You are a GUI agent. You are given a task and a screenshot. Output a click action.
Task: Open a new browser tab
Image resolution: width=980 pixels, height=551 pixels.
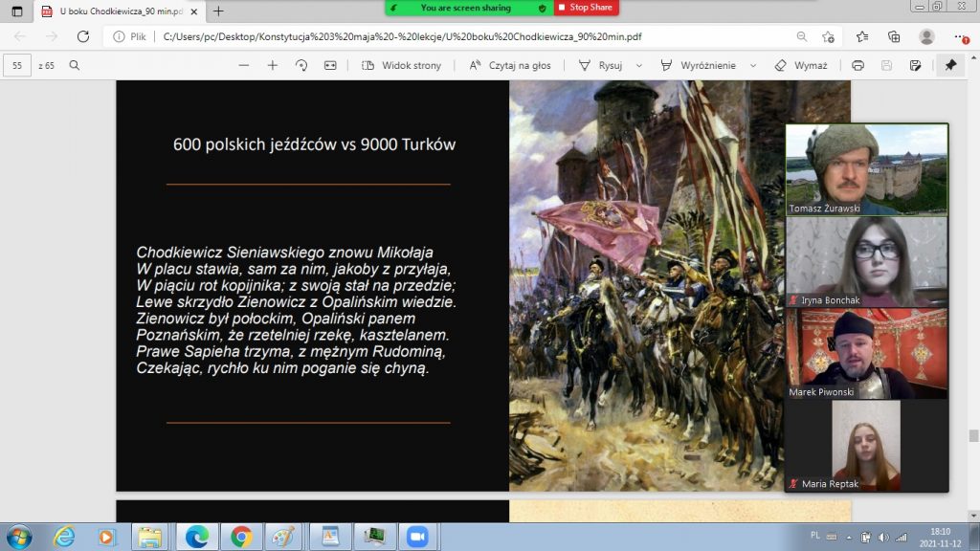(x=218, y=11)
